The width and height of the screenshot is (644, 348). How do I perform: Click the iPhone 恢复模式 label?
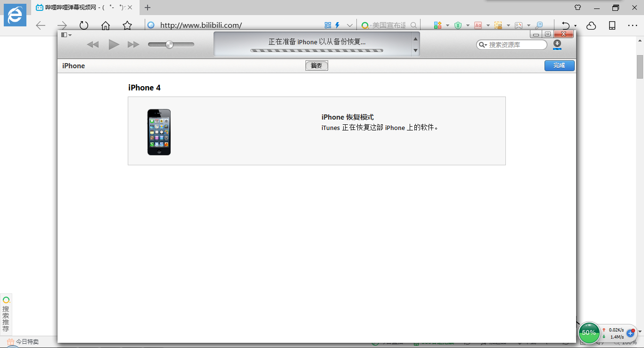(x=347, y=117)
